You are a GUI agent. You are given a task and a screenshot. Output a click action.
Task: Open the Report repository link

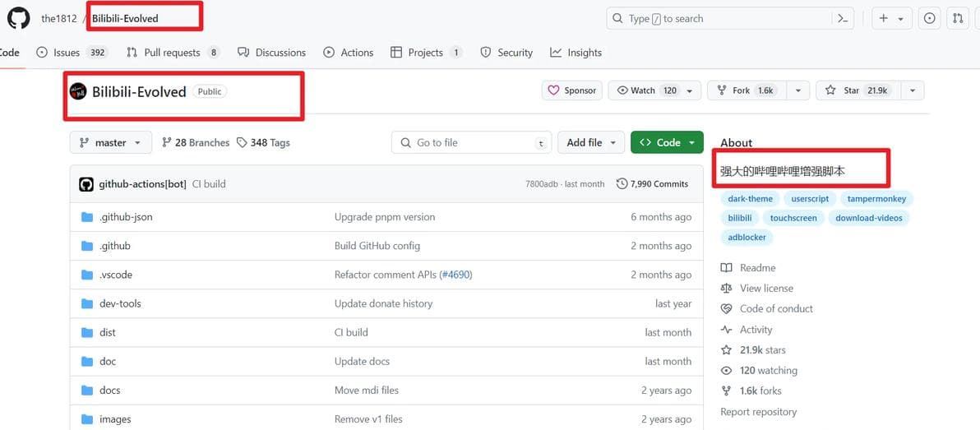coord(758,412)
